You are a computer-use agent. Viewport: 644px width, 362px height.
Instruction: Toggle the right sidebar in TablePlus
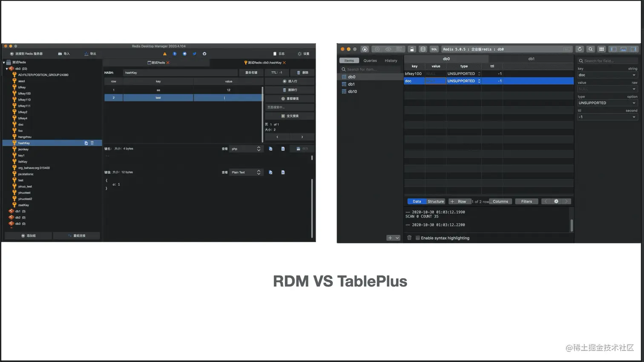pyautogui.click(x=634, y=49)
